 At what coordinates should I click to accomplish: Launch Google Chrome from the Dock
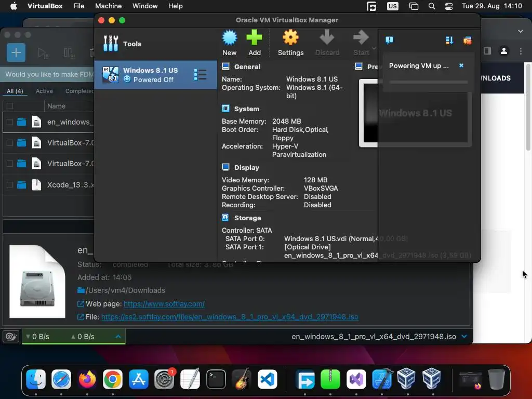tap(113, 379)
